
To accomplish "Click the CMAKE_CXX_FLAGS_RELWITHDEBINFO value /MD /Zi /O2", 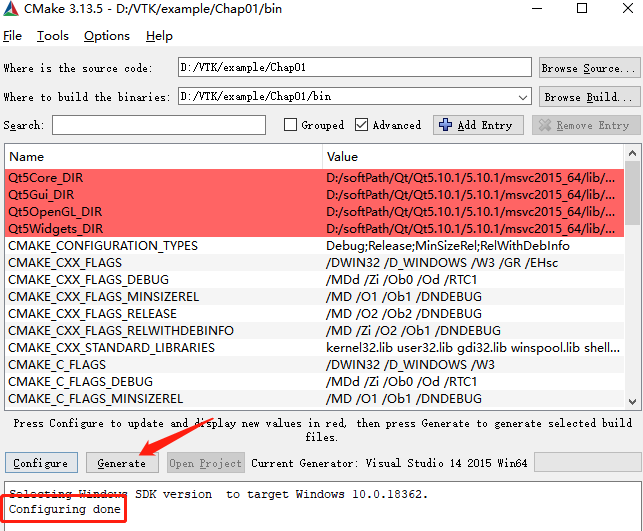I will point(413,330).
